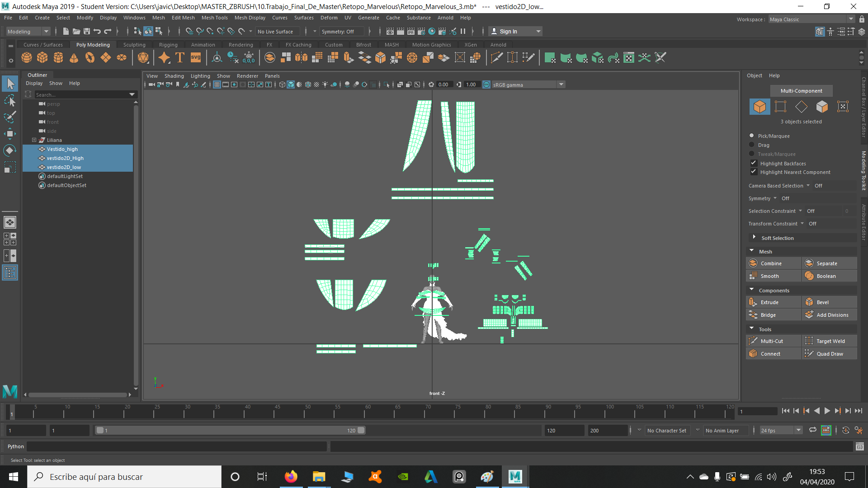Select the SVG tool shelf icon
The width and height of the screenshot is (868, 488).
(x=196, y=58)
